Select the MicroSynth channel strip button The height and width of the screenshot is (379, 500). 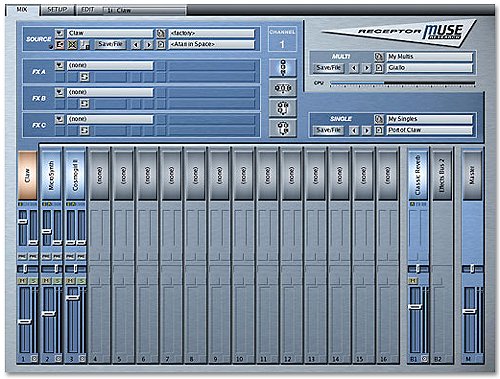[51, 175]
